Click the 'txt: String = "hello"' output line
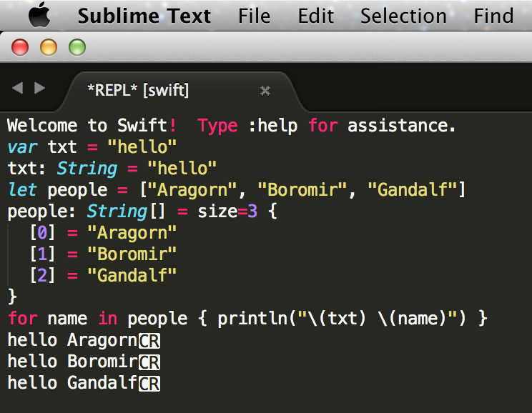The height and width of the screenshot is (413, 532). point(112,169)
